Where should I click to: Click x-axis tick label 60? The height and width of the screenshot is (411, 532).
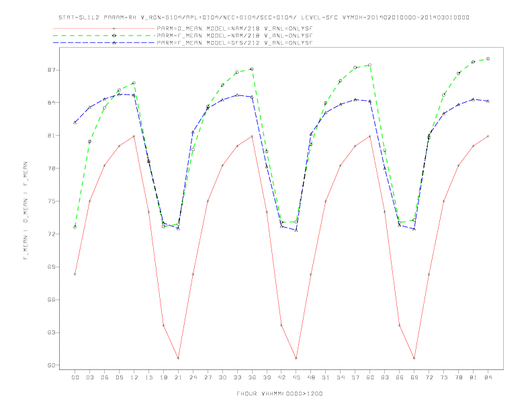tap(370, 377)
